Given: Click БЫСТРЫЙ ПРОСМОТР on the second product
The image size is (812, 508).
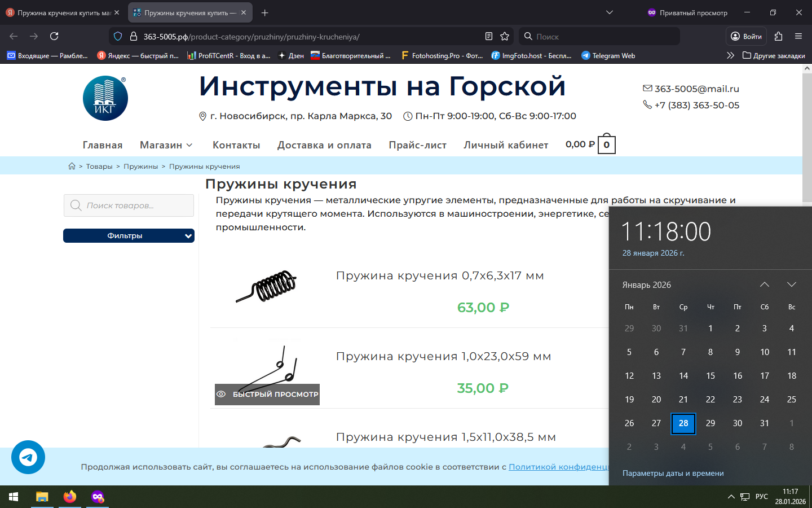Looking at the screenshot, I should point(267,395).
